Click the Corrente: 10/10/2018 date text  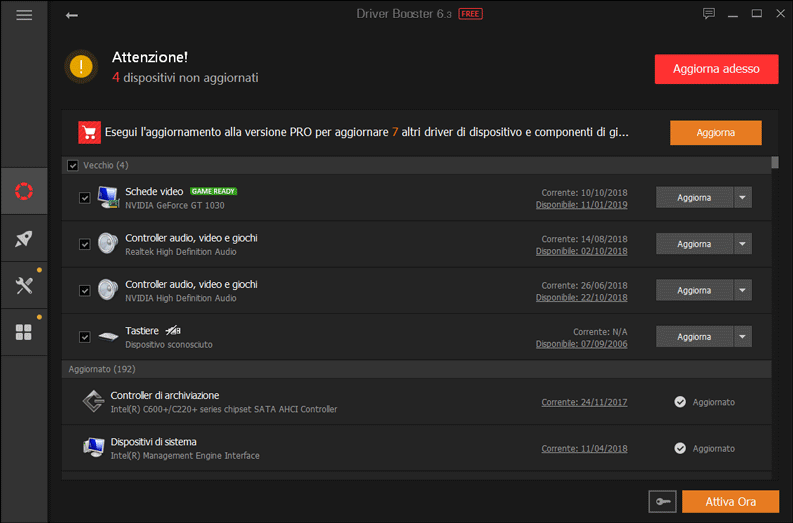point(584,193)
